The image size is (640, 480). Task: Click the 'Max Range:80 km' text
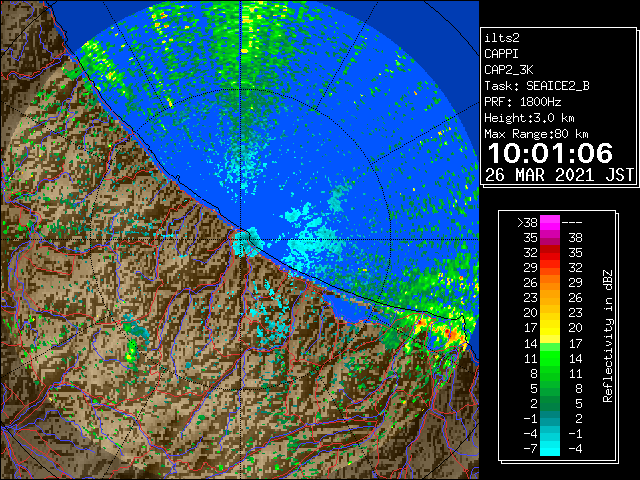click(x=536, y=134)
